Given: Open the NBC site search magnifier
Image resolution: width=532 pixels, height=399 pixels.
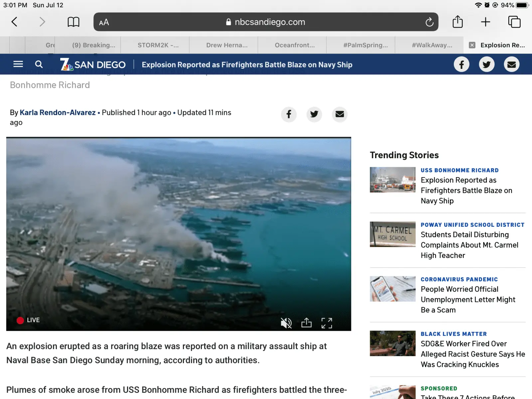Looking at the screenshot, I should (39, 64).
